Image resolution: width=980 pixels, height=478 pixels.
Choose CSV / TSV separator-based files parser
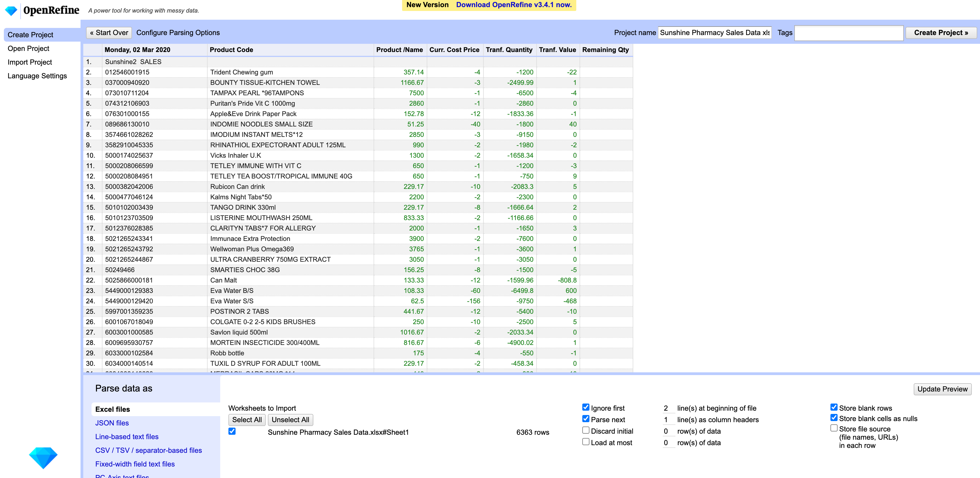[148, 450]
